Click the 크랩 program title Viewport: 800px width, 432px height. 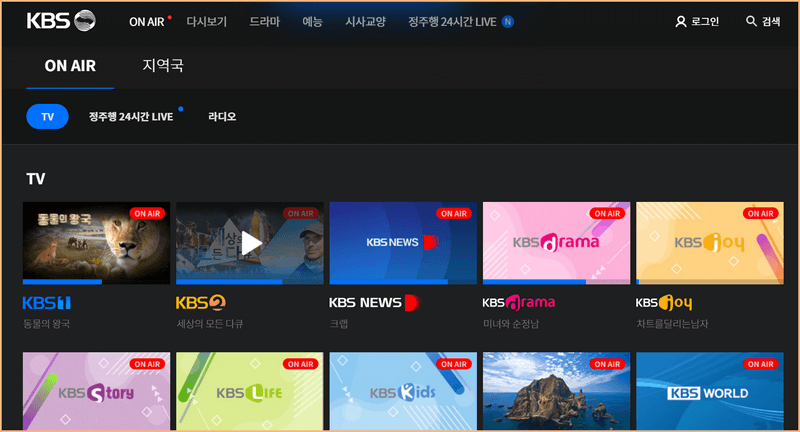(339, 324)
